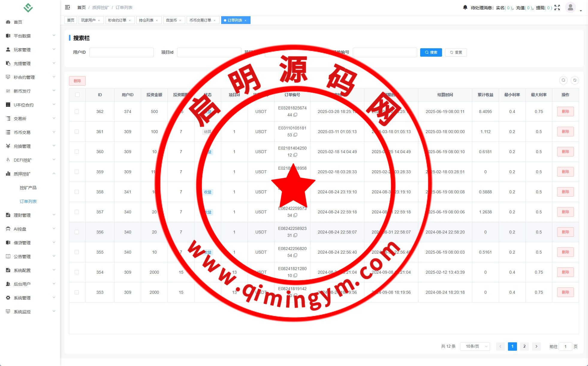Copy order number E0328182567444

(295, 115)
